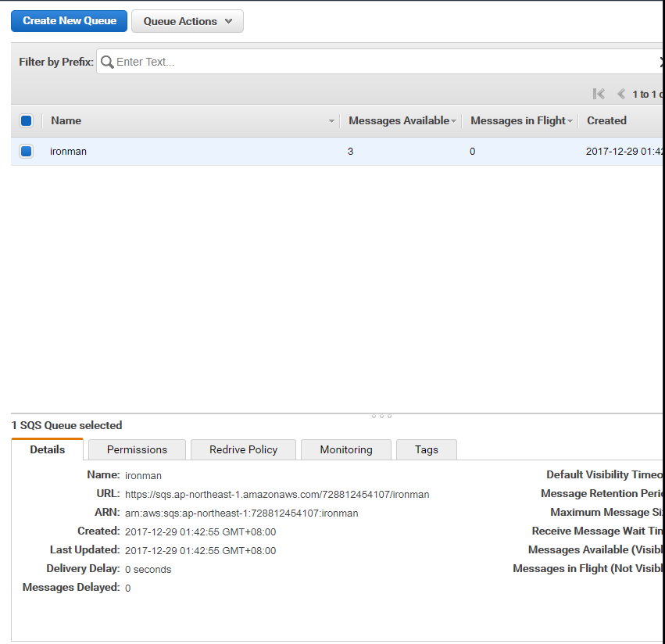Click the Create New Queue button

tap(69, 21)
